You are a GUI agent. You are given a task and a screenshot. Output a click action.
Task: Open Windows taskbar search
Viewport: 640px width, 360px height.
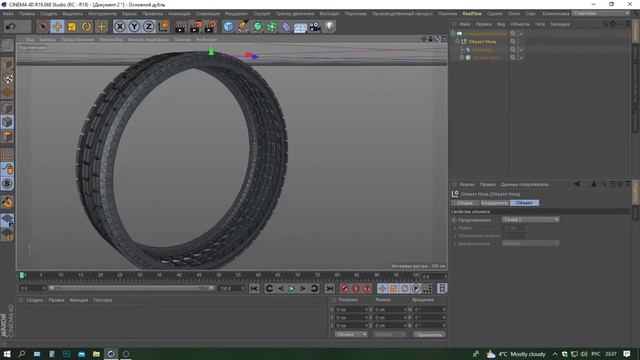point(22,354)
